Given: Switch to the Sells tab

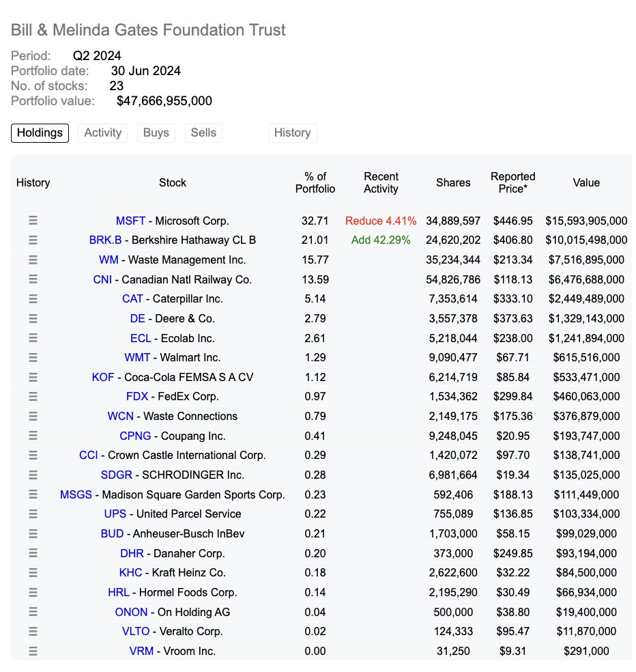Looking at the screenshot, I should click(x=203, y=133).
